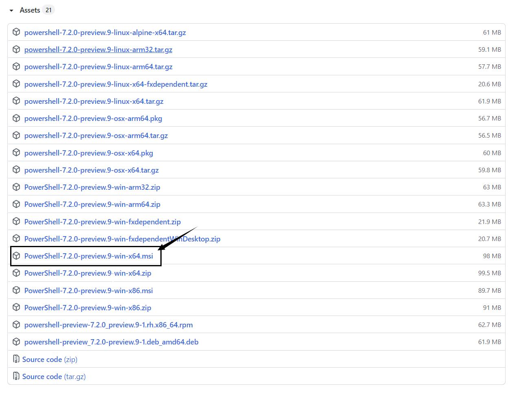
Task: Click the 56.5 MB size text
Action: coord(490,135)
